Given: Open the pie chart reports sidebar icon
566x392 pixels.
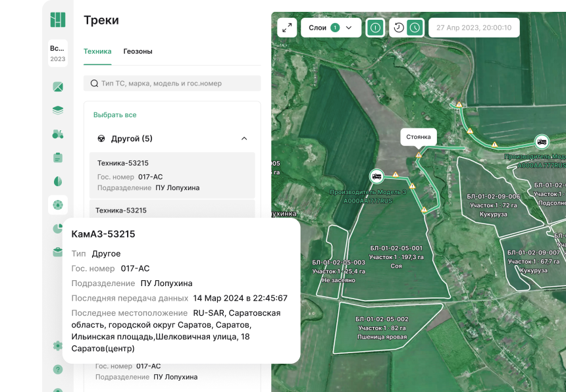Looking at the screenshot, I should tap(57, 228).
